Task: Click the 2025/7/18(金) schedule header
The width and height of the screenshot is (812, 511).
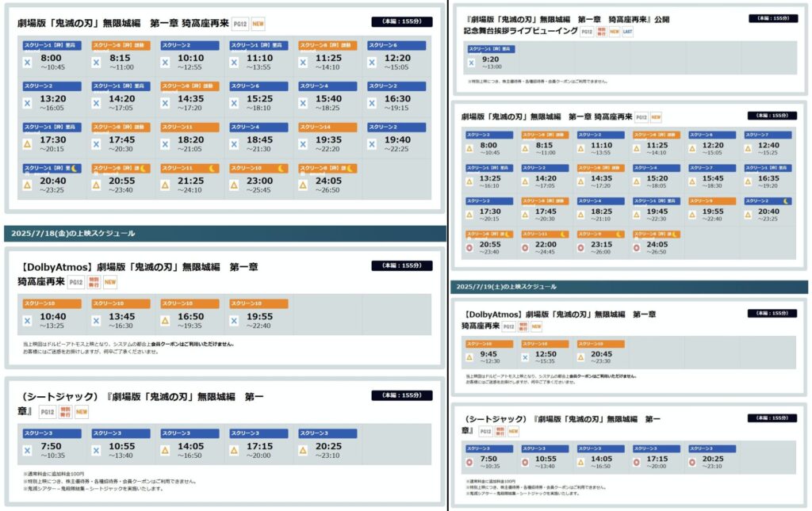Action: pos(225,233)
